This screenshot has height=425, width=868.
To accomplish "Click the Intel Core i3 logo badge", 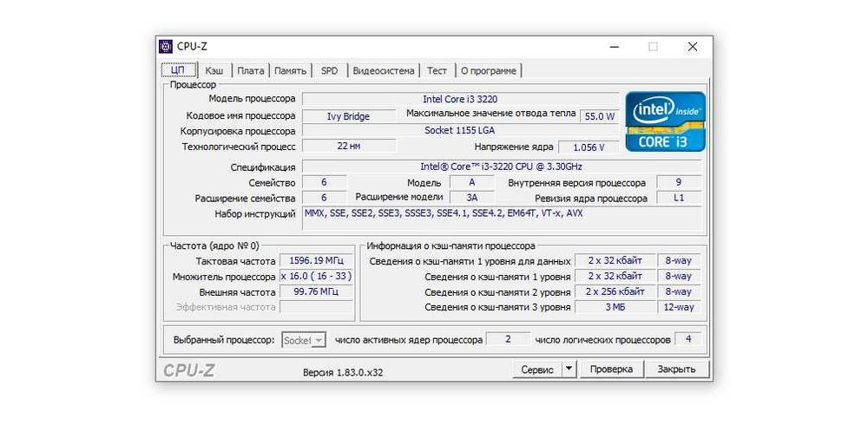I will pos(666,121).
